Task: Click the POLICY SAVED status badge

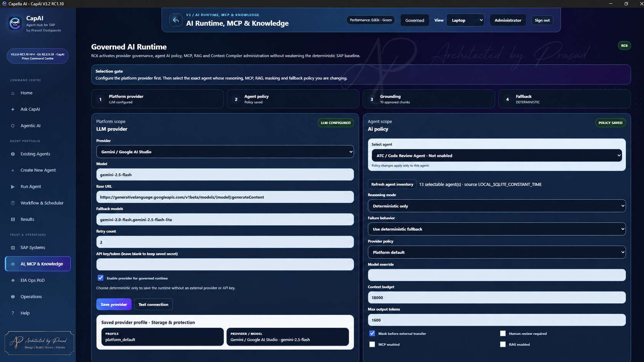Action: [x=610, y=123]
